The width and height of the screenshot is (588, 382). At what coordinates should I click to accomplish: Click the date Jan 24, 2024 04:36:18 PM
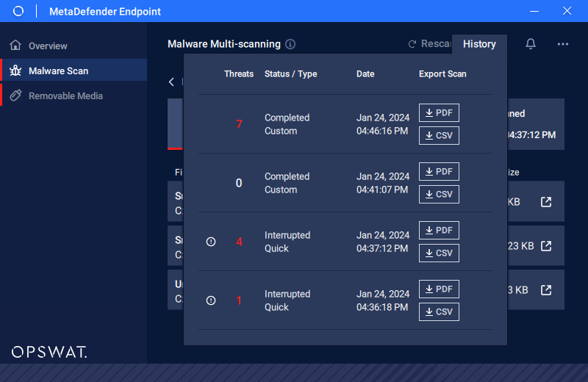(383, 300)
